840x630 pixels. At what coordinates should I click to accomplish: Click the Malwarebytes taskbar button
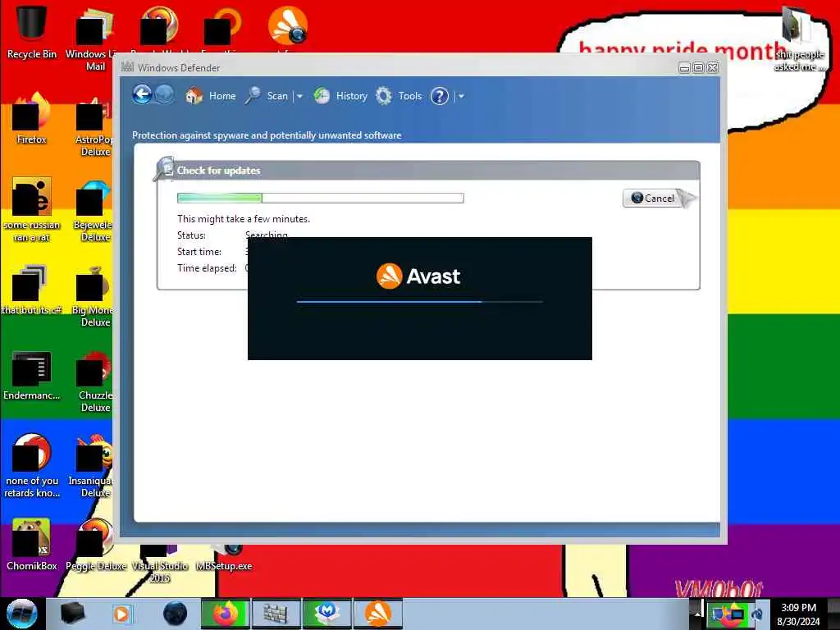coord(326,614)
